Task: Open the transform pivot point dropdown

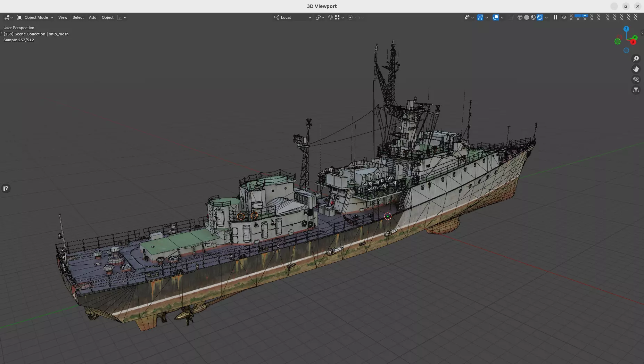Action: coord(320,17)
